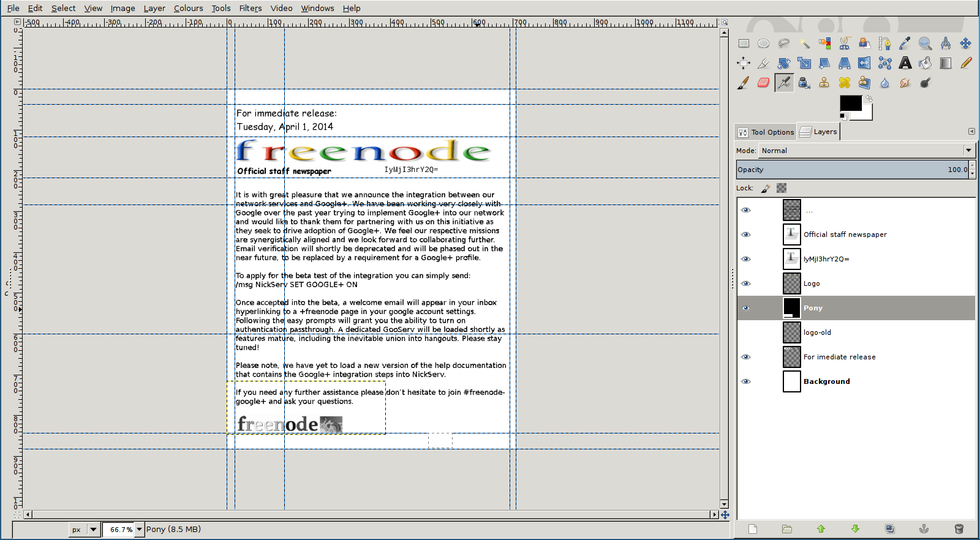
Task: Select the Paths tool
Action: coord(884,43)
